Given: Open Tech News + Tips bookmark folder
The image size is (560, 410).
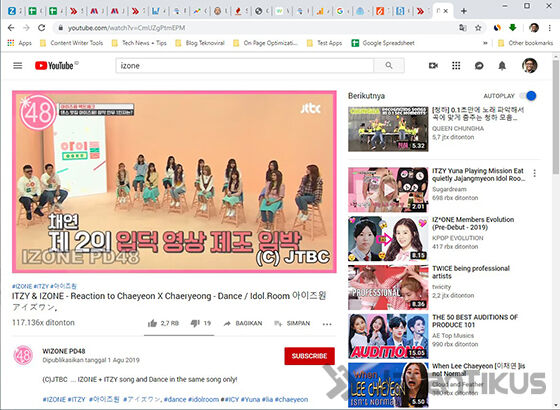Looking at the screenshot, I should [139, 43].
